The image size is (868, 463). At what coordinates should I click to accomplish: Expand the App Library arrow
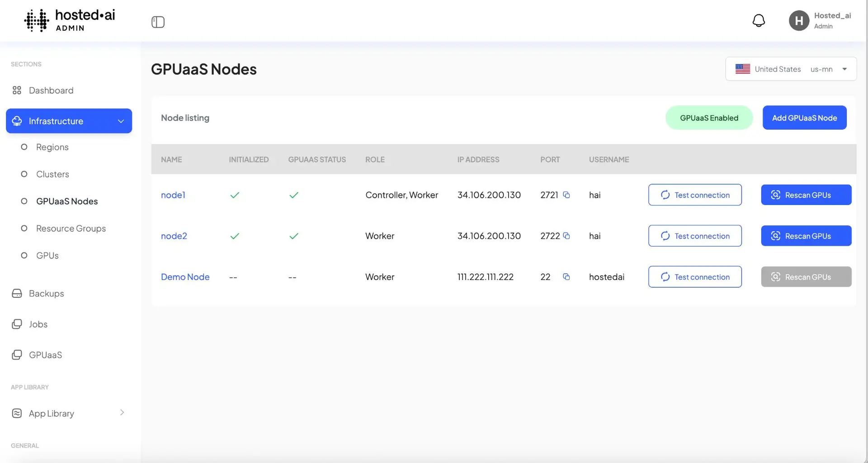(122, 412)
